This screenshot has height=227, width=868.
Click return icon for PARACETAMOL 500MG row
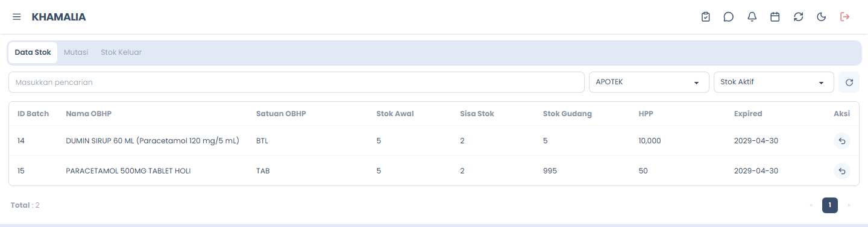(842, 171)
